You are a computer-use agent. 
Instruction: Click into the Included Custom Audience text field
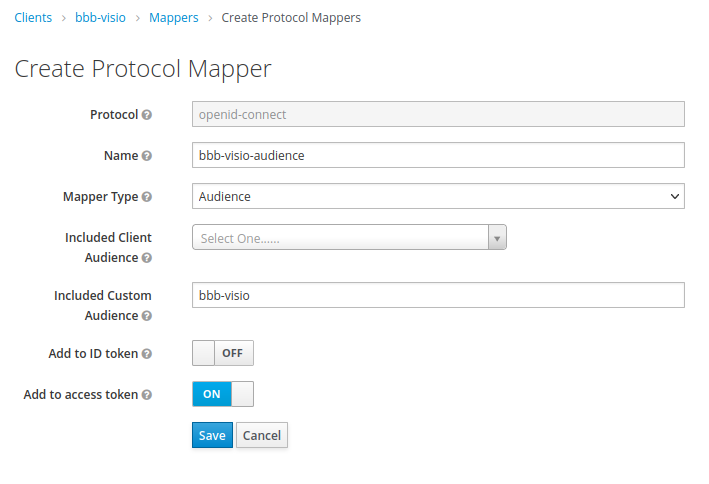tap(438, 295)
